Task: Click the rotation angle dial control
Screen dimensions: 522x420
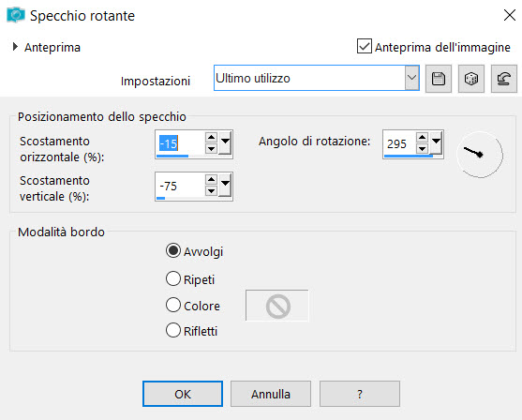Action: click(480, 155)
